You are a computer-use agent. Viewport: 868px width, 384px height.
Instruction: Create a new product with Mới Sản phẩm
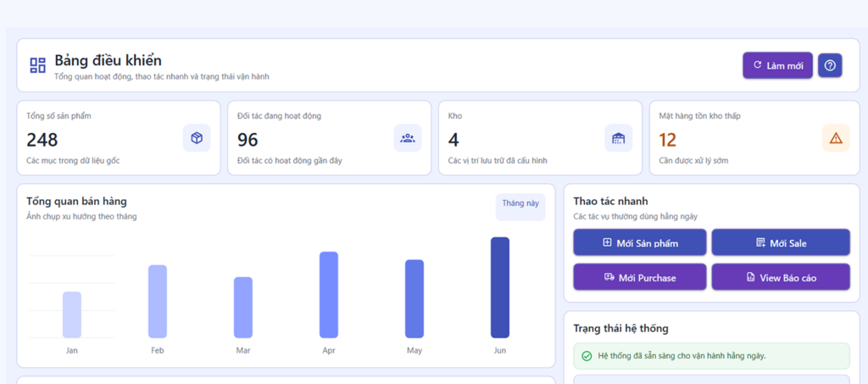point(640,242)
